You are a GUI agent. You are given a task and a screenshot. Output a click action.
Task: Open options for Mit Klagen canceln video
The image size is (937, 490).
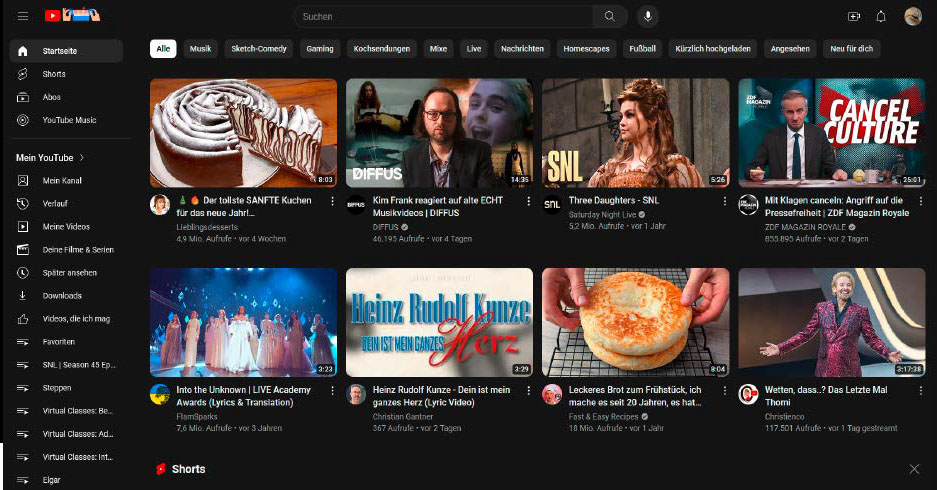[x=921, y=201]
